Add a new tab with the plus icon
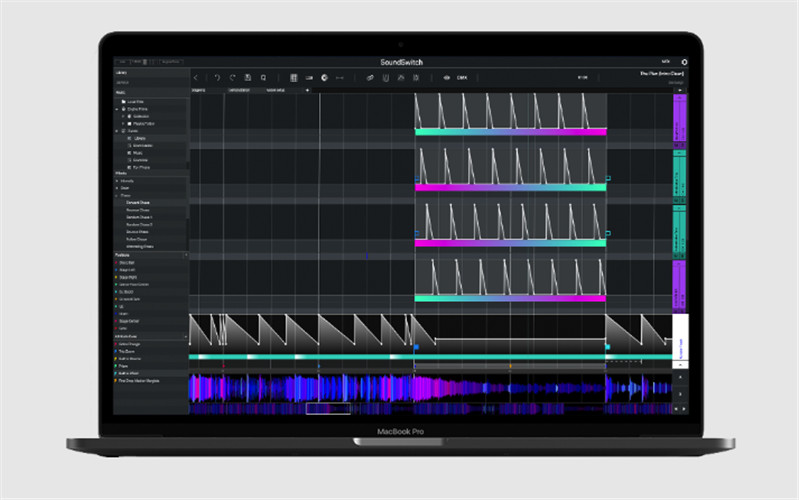This screenshot has width=799, height=500. (x=307, y=90)
